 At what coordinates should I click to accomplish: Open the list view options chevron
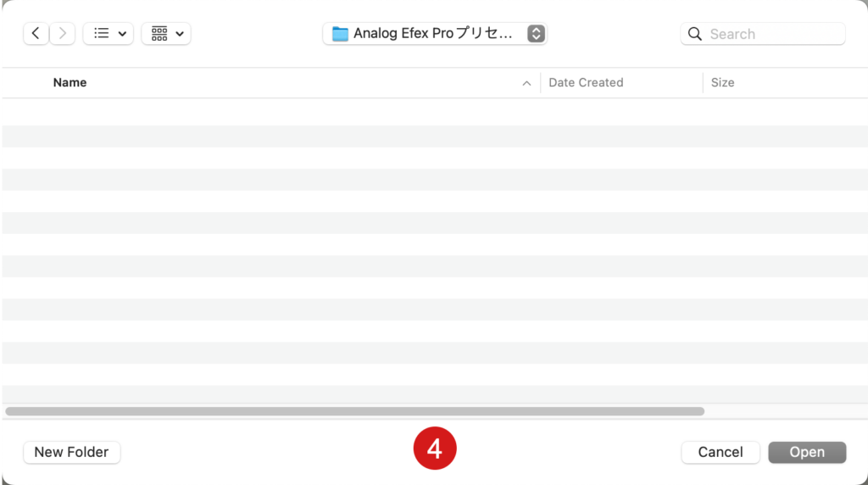tap(122, 34)
